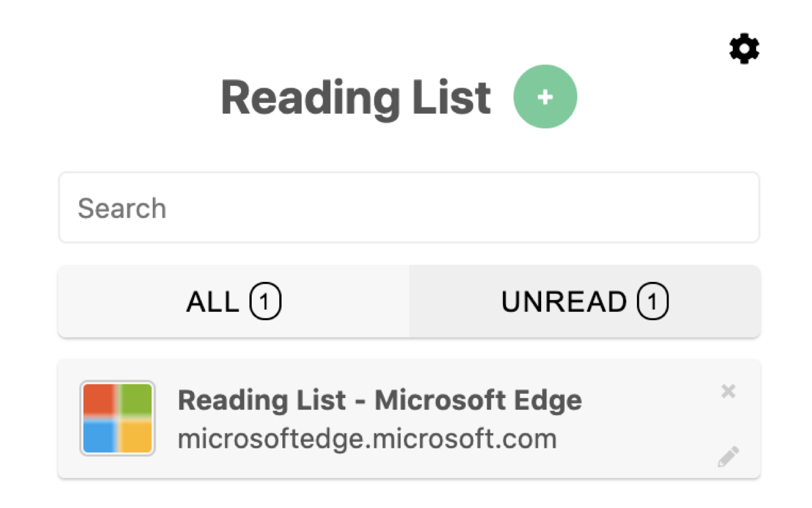Click the "Reading List" heading
This screenshot has height=508, width=812.
356,98
